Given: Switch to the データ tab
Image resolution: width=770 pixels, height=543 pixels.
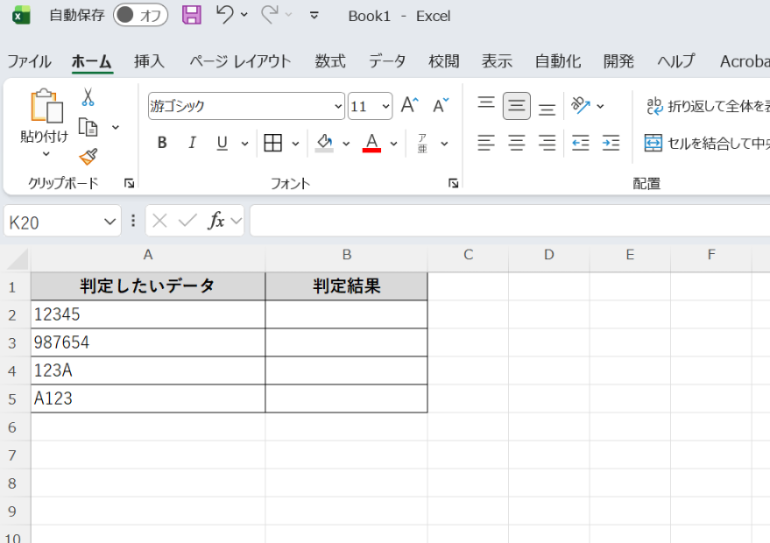Looking at the screenshot, I should coord(387,61).
